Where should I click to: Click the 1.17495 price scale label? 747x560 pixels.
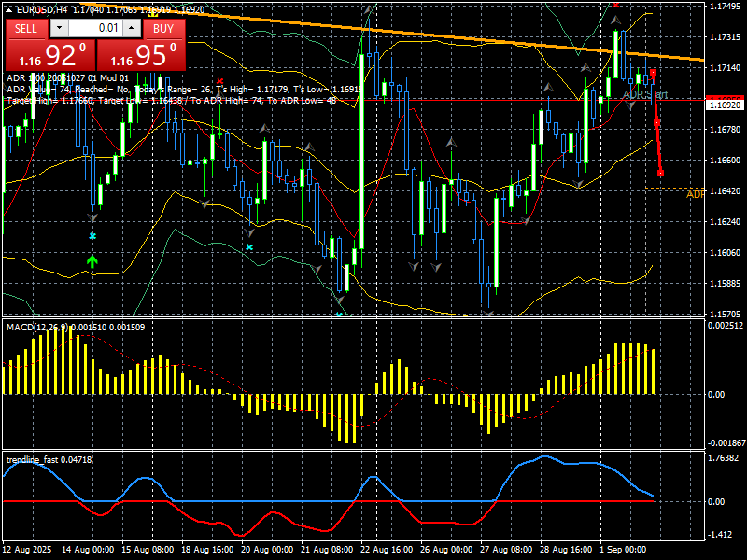click(726, 7)
